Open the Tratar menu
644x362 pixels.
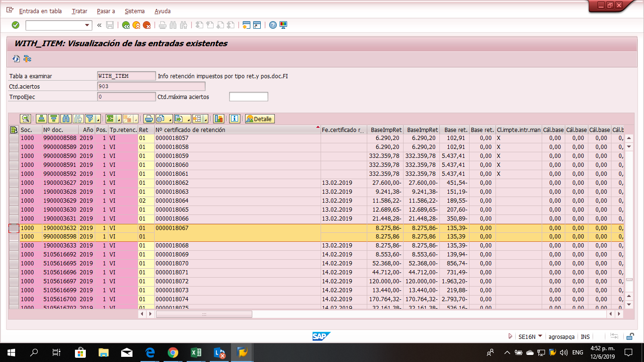click(80, 11)
